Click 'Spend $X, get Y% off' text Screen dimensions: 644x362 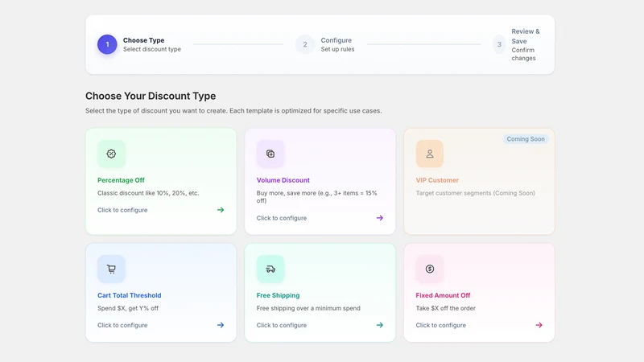point(128,308)
